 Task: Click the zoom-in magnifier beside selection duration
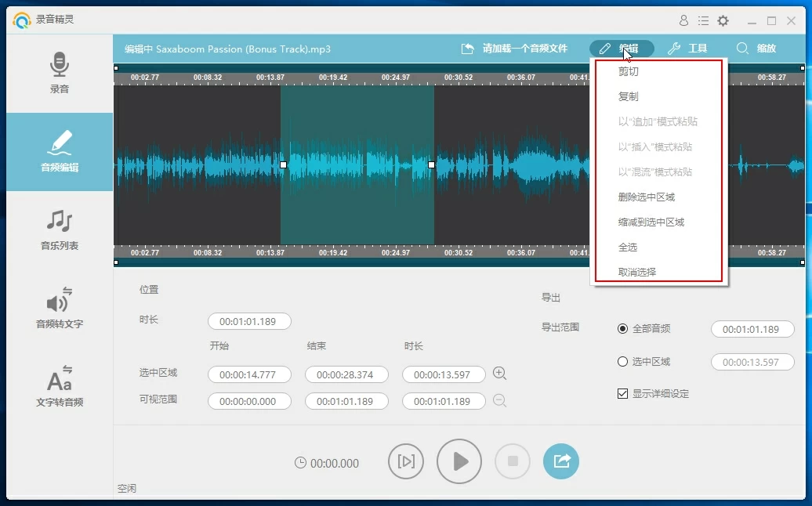tap(499, 374)
